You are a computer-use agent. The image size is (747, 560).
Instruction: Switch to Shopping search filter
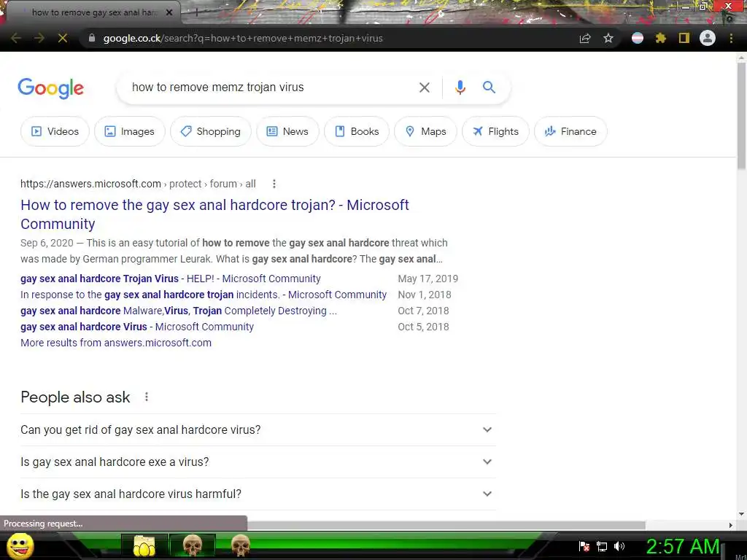[211, 131]
